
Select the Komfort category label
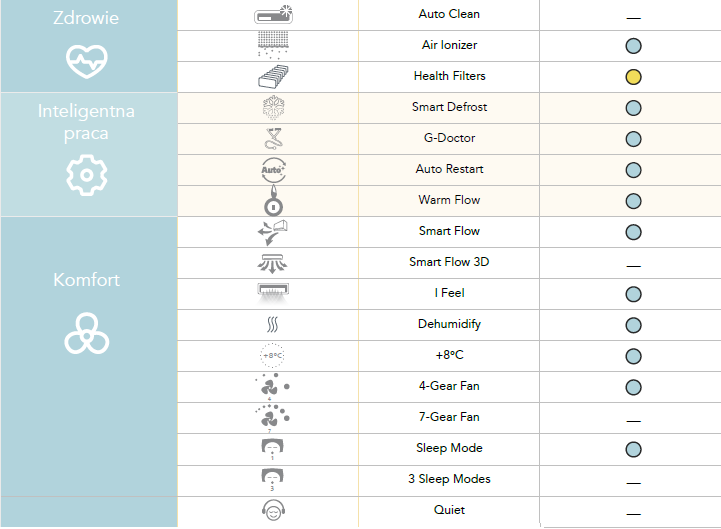[86, 280]
